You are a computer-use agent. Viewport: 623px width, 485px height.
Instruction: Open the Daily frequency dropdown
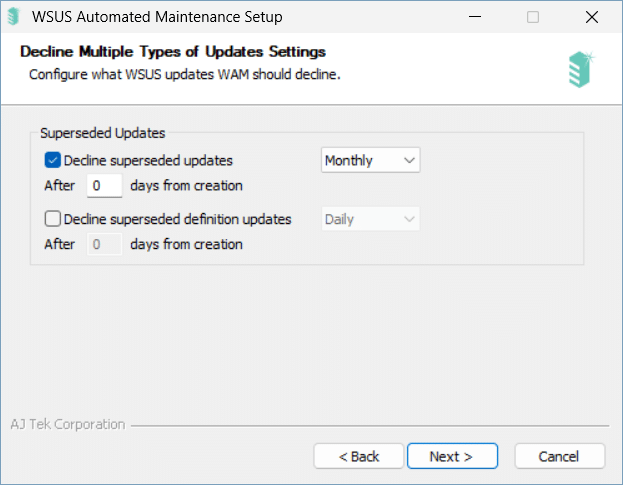point(370,219)
